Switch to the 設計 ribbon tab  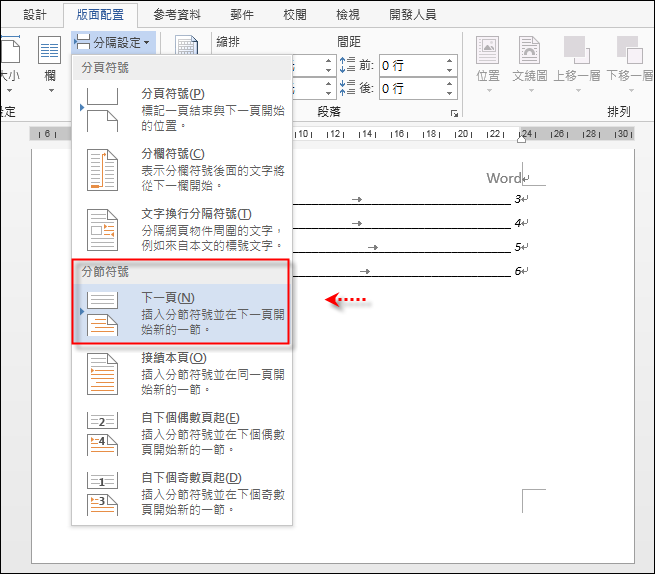35,15
